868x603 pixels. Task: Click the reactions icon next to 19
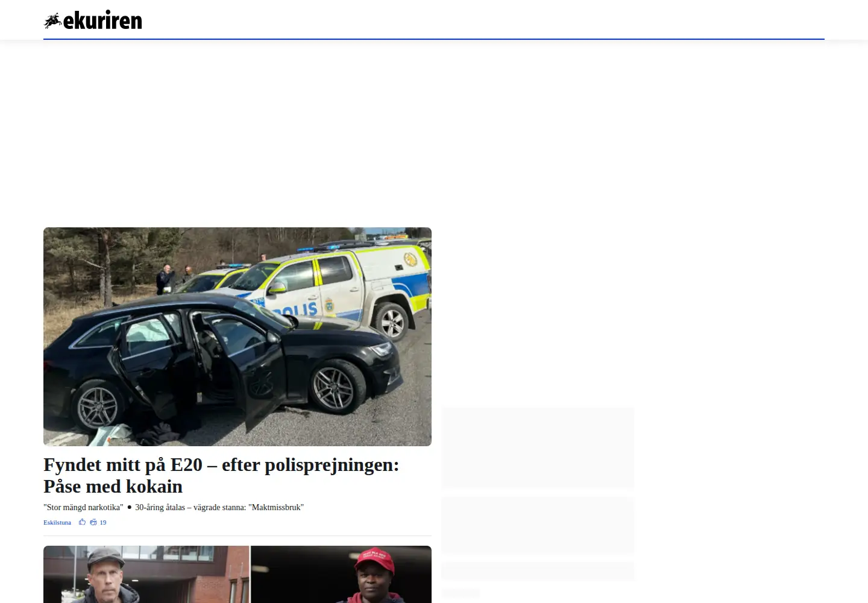click(93, 522)
